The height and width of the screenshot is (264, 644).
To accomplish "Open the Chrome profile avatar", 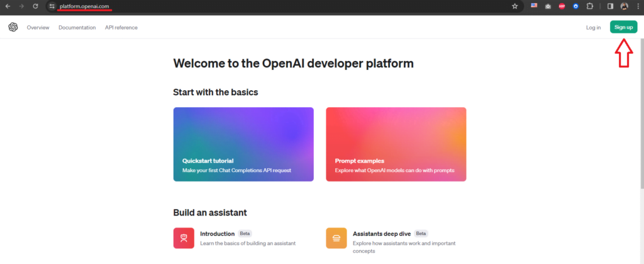I will click(625, 6).
